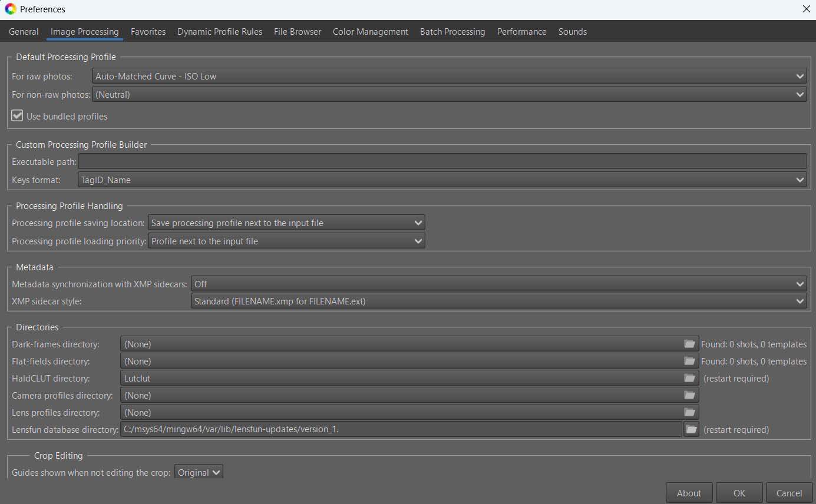
Task: Click the Executable path input field
Action: pyautogui.click(x=442, y=161)
